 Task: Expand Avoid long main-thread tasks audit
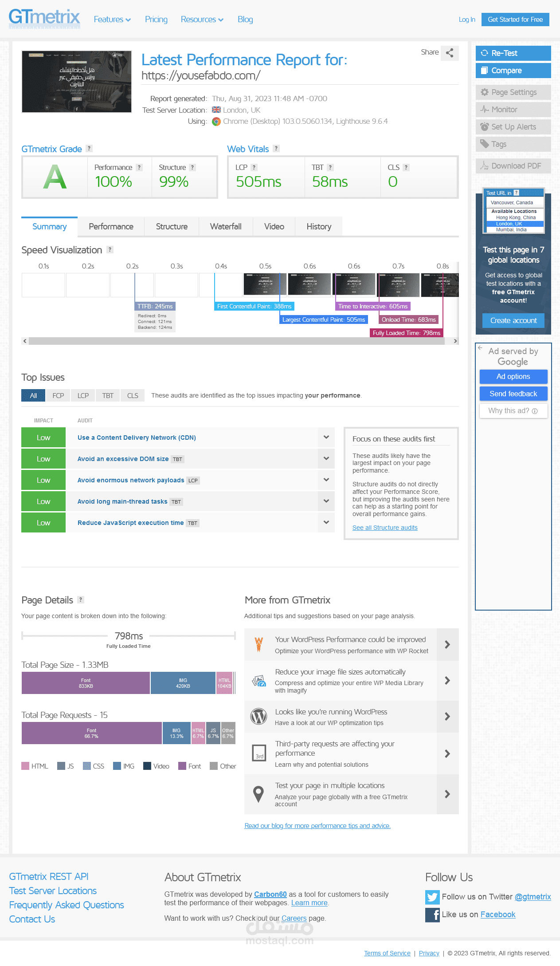pos(326,501)
